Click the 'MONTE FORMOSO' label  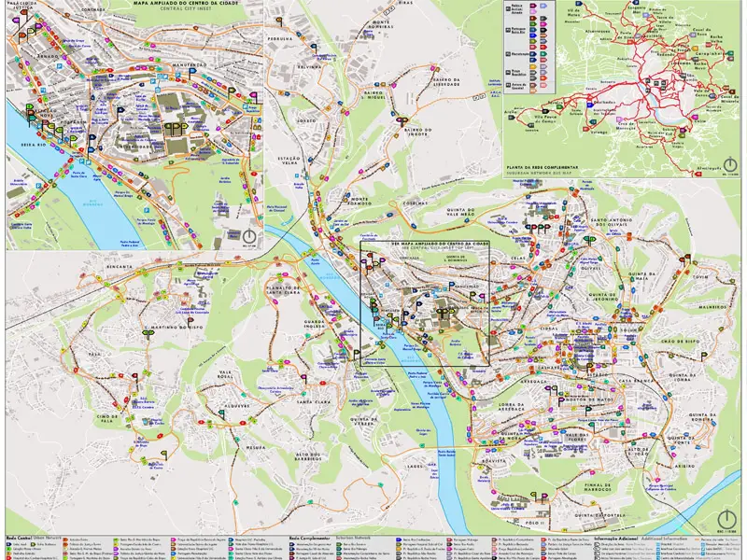pos(359,201)
